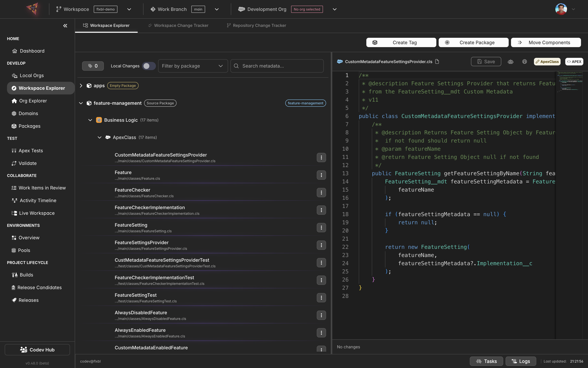The width and height of the screenshot is (588, 368).
Task: Switch to Repository Change Tracker tab
Action: 257,26
